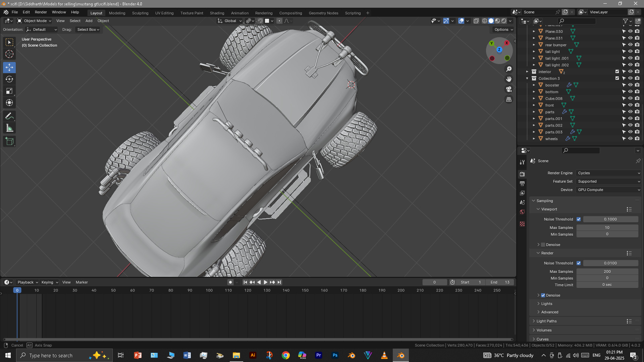Click the timeline Marker menu
The width and height of the screenshot is (644, 362).
click(x=82, y=282)
